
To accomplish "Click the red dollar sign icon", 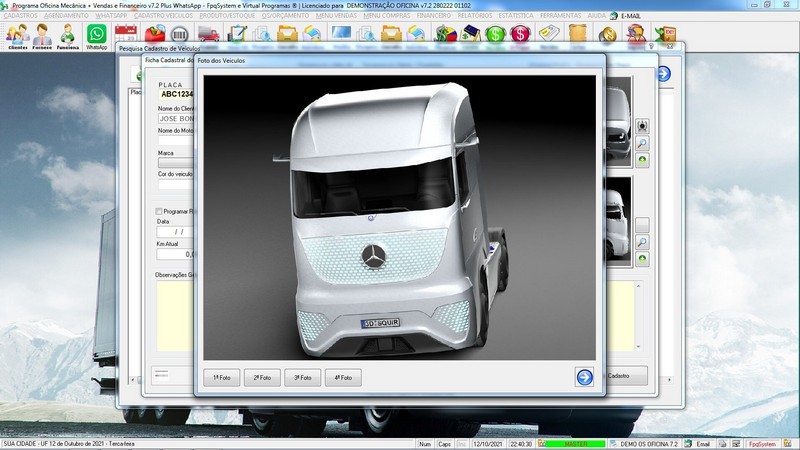I will coord(520,35).
